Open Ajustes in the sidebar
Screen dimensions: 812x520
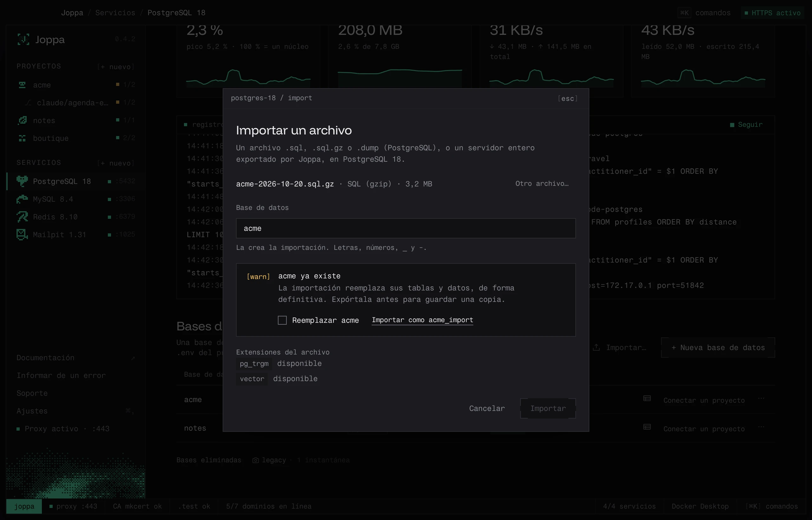pyautogui.click(x=32, y=411)
